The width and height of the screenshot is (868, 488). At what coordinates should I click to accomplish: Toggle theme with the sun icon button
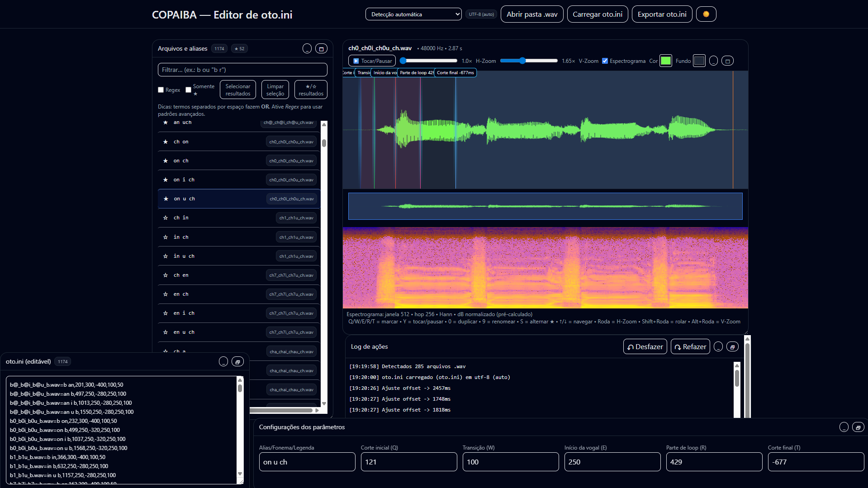click(706, 14)
